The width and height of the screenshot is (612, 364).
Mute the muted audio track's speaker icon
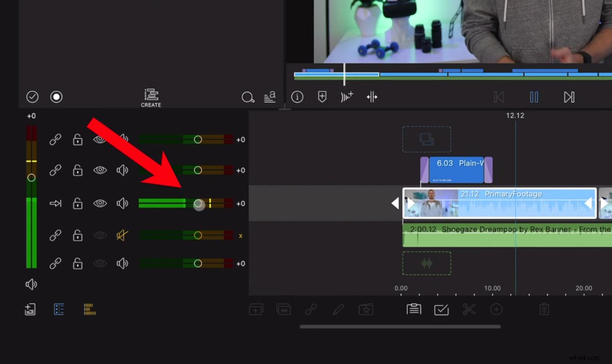(121, 236)
